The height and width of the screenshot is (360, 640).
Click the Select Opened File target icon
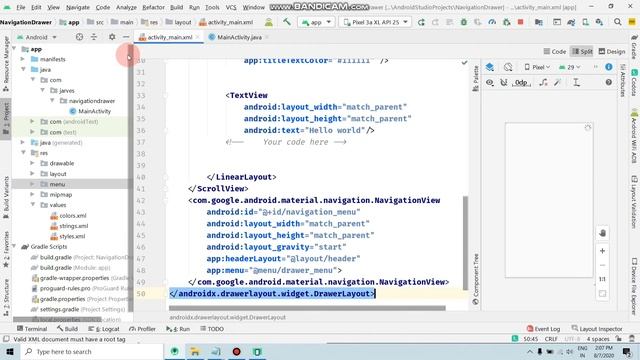click(x=79, y=37)
